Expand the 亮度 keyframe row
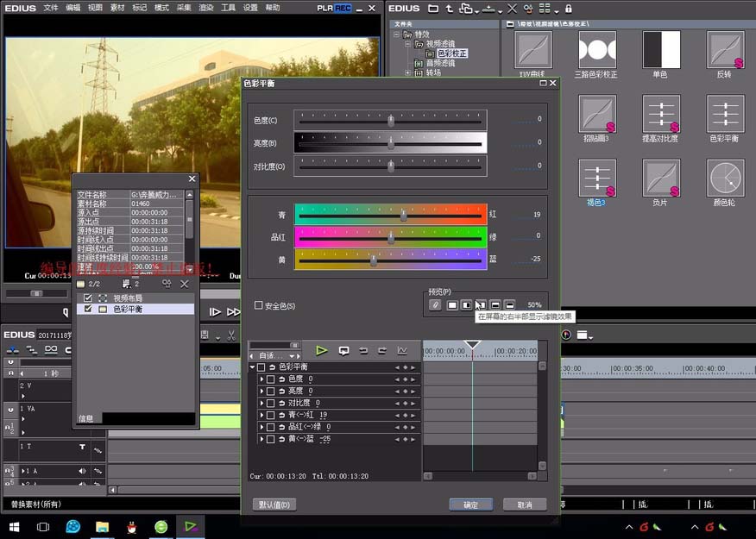Viewport: 756px width, 539px height. point(261,392)
